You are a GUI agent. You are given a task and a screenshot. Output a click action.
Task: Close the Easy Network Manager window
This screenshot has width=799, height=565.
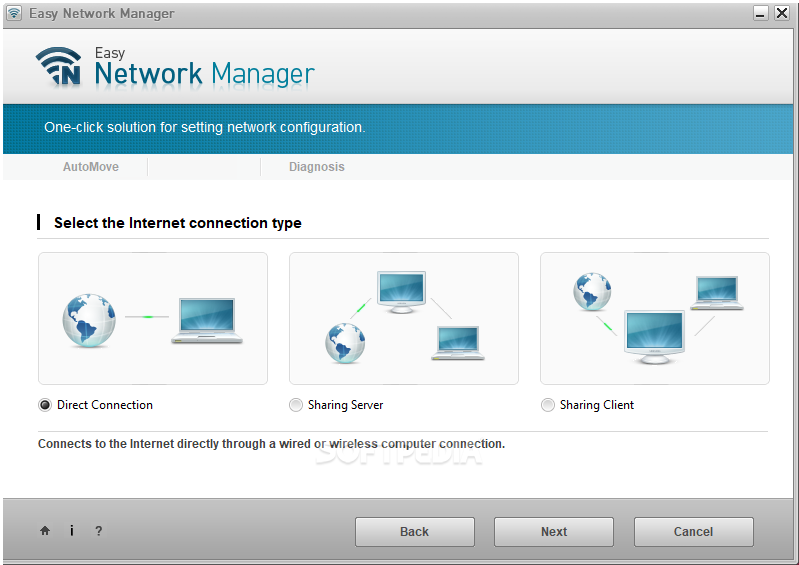pyautogui.click(x=782, y=13)
